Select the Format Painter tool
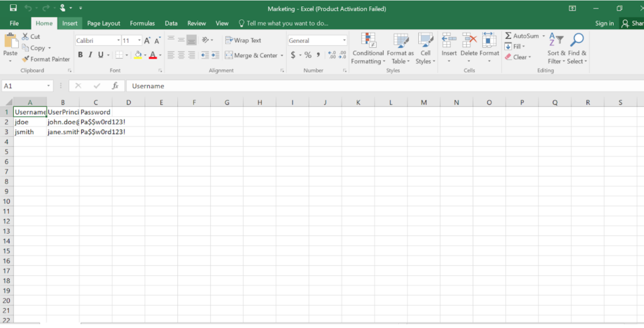The height and width of the screenshot is (328, 644). pos(45,59)
